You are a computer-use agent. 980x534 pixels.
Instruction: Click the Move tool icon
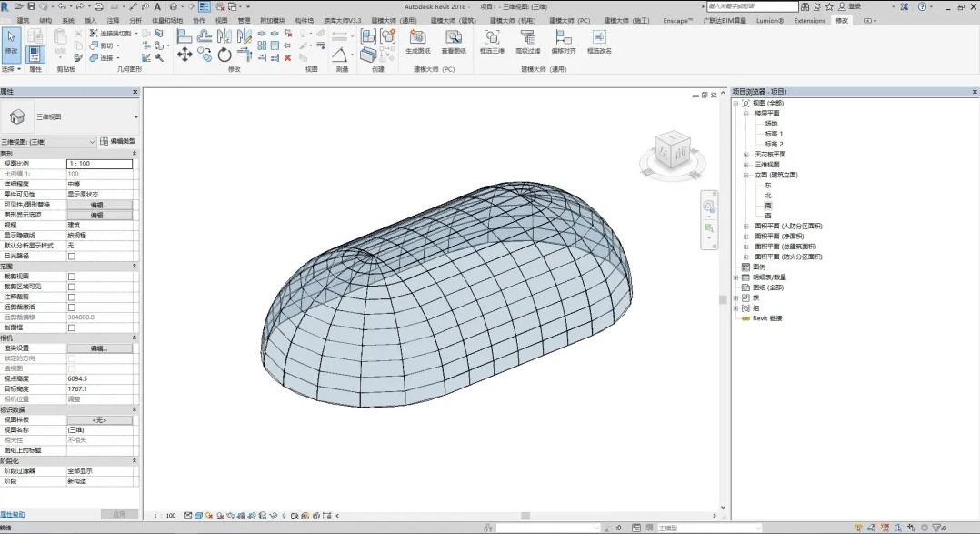tap(184, 55)
